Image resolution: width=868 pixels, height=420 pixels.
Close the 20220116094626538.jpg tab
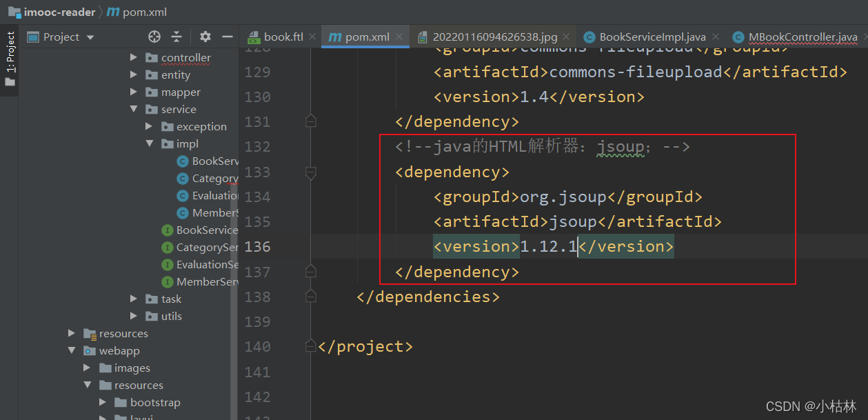566,37
